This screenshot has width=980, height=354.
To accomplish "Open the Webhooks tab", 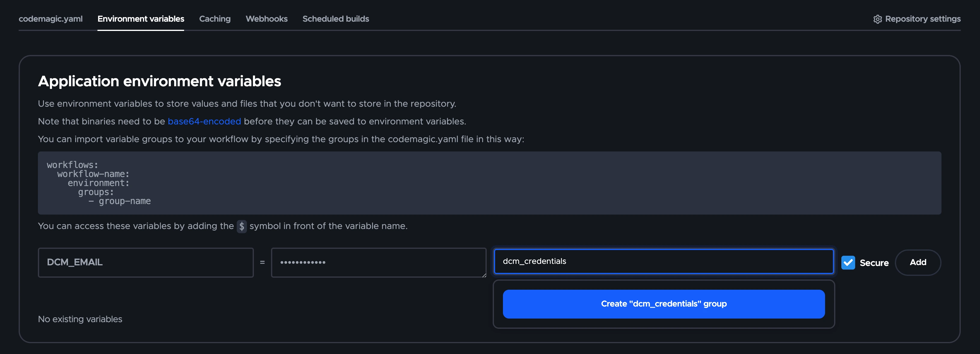I will tap(266, 19).
